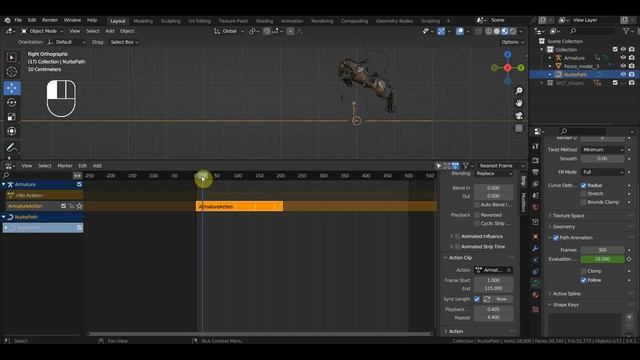
Task: Expand the Active Spline panel
Action: [x=566, y=293]
